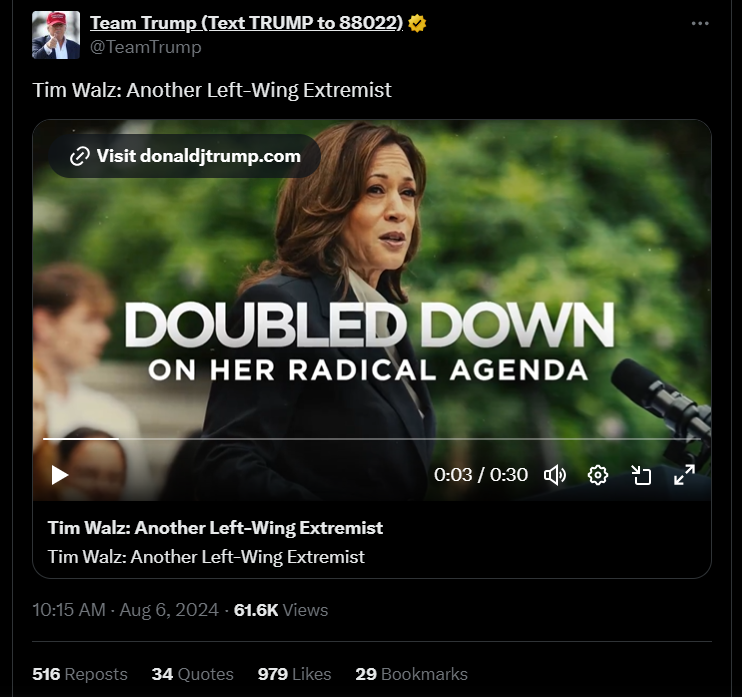Click the Visit donaldjtrump.com link
This screenshot has width=742, height=697.
point(185,156)
